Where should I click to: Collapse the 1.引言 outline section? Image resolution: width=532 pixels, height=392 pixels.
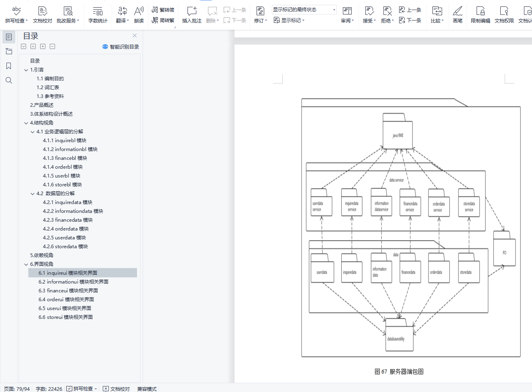click(26, 70)
